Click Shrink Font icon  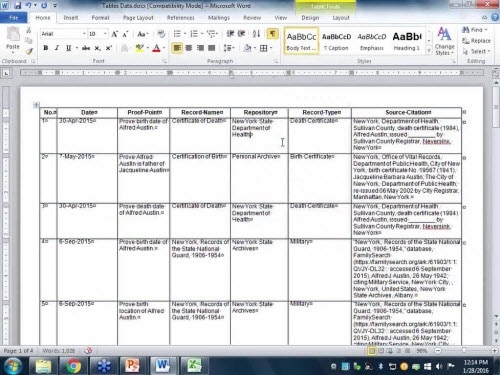125,34
